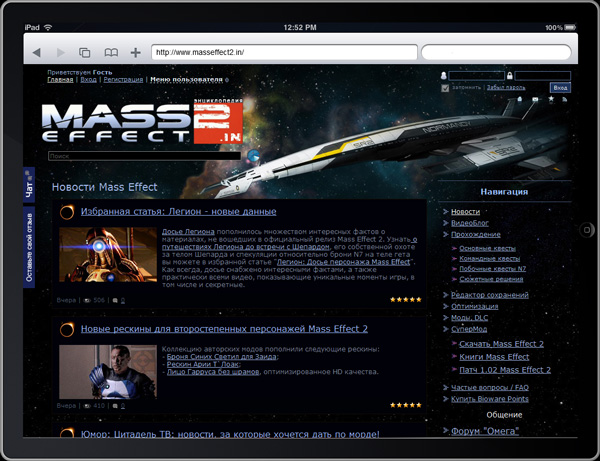Click the Safari search field beside address bar

click(496, 52)
